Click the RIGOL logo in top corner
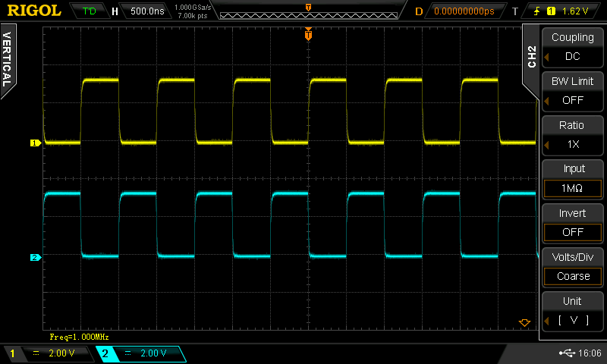Image resolution: width=607 pixels, height=364 pixels. point(33,11)
